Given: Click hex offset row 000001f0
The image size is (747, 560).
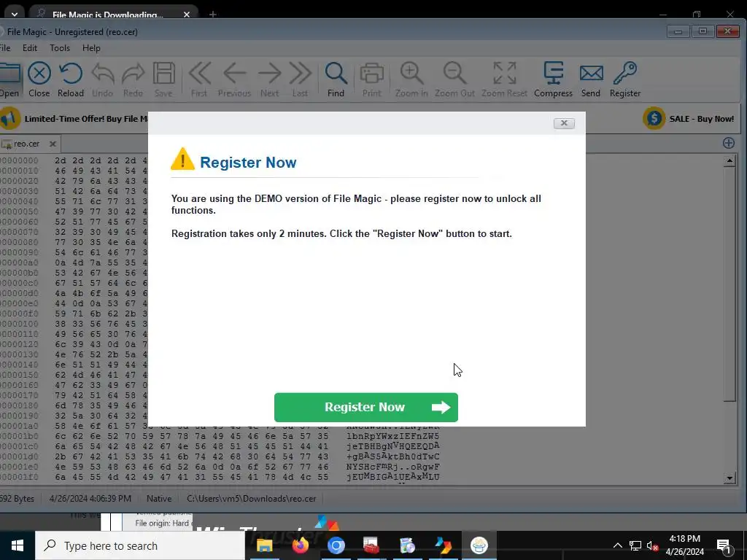Looking at the screenshot, I should tap(19, 477).
